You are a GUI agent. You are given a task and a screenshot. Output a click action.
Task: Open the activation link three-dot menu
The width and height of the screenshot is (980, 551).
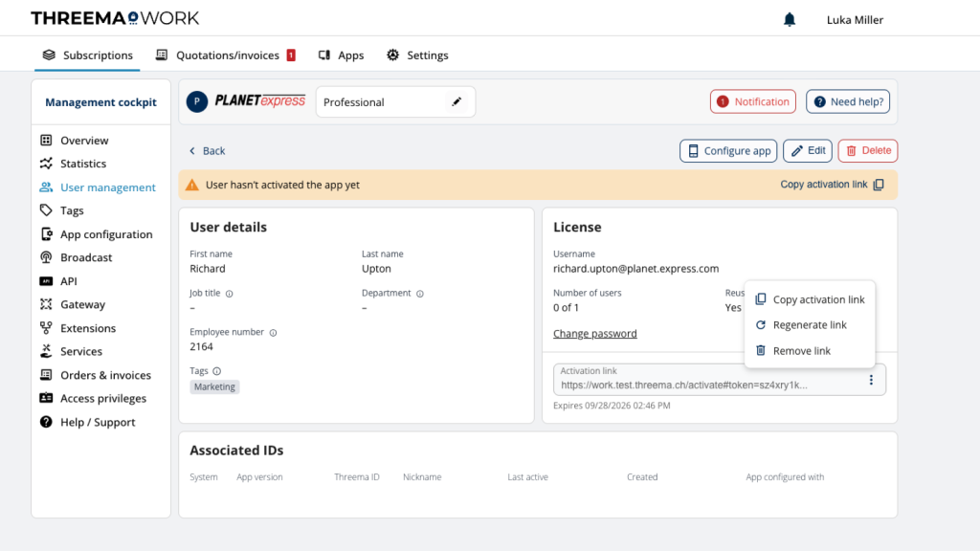click(x=871, y=380)
